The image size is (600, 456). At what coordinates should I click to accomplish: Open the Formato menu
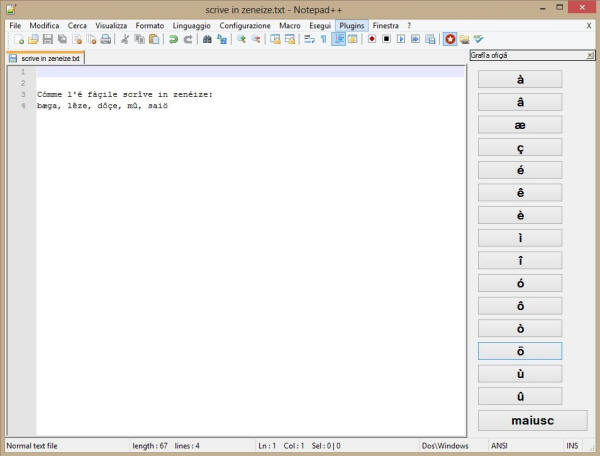point(150,26)
